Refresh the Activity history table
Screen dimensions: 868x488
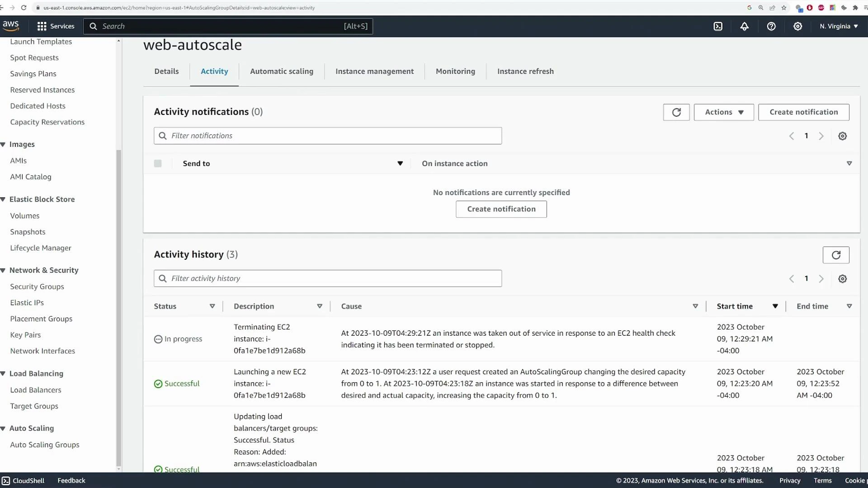(835, 255)
